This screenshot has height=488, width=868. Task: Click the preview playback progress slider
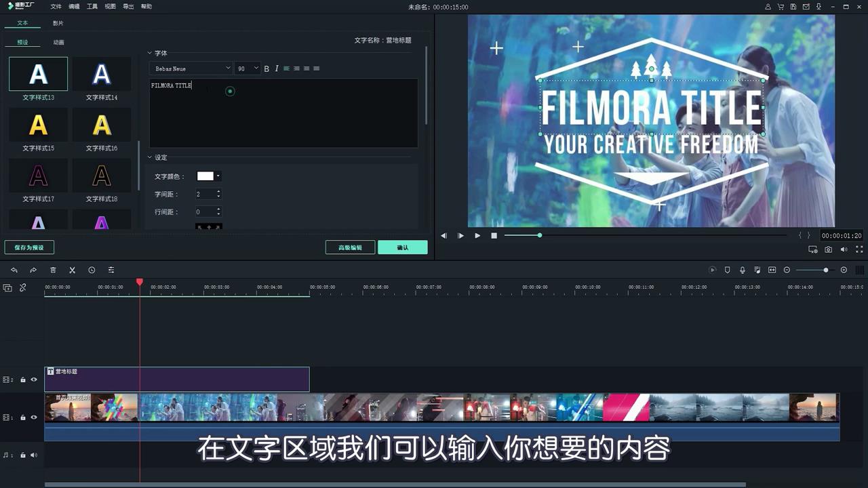click(x=540, y=235)
